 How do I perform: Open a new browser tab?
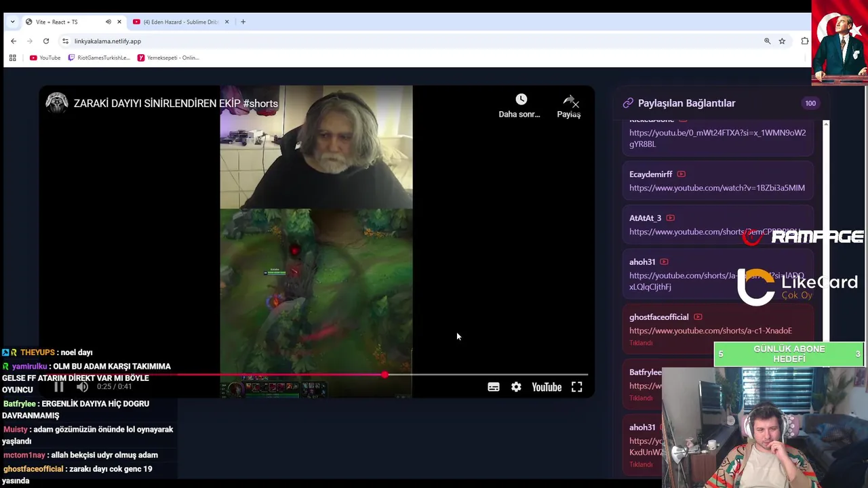coord(243,22)
